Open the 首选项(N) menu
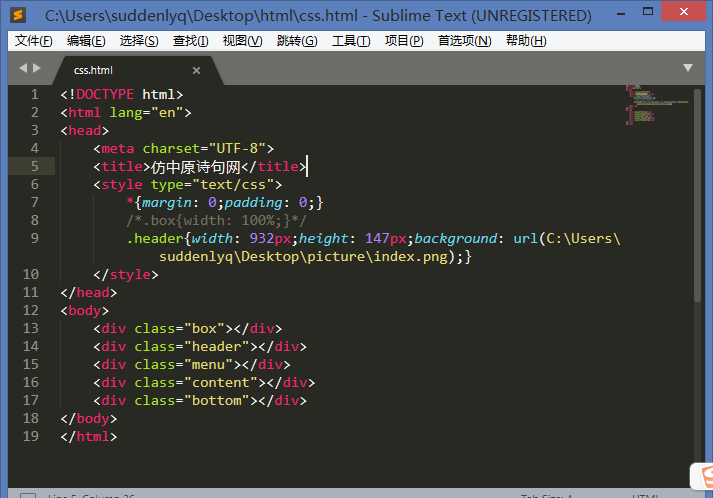The width and height of the screenshot is (713, 498). coord(464,41)
